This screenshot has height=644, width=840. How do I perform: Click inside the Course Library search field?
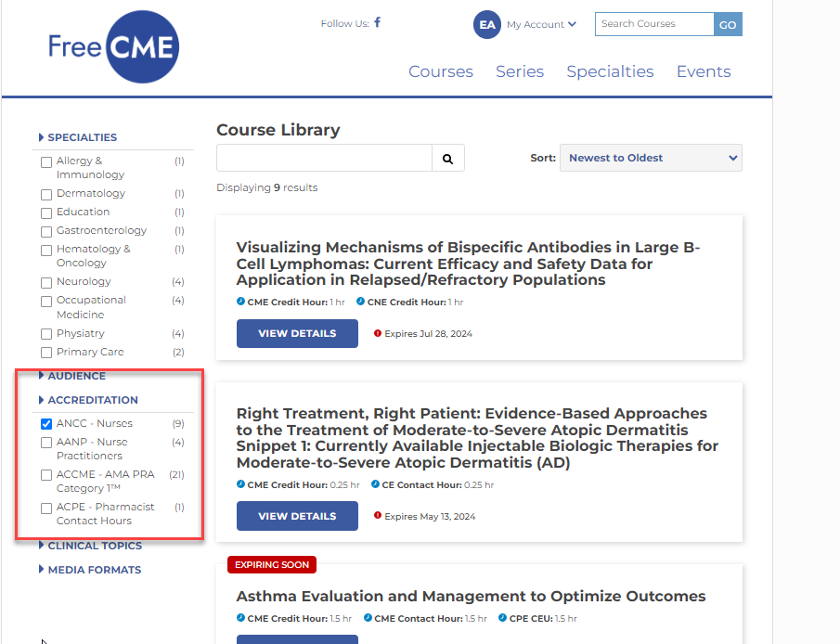[323, 158]
